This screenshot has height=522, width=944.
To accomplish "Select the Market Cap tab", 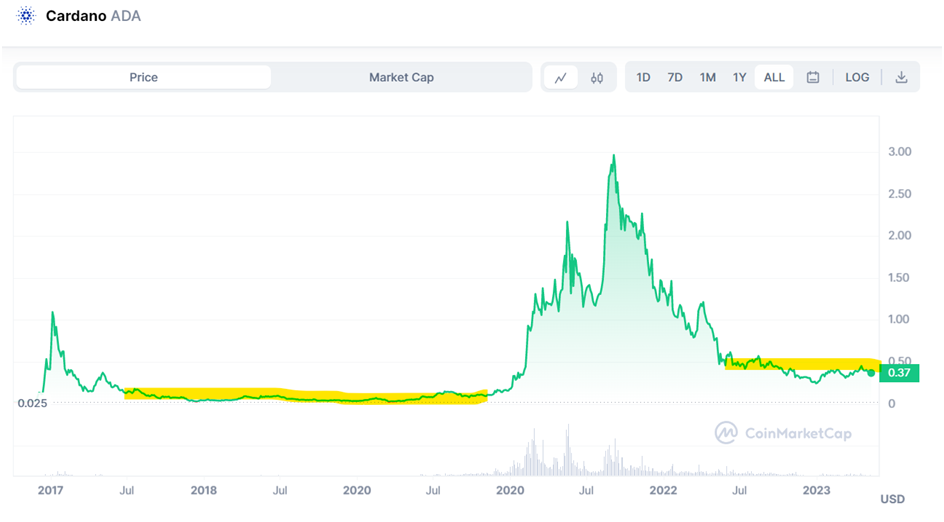I will (401, 77).
